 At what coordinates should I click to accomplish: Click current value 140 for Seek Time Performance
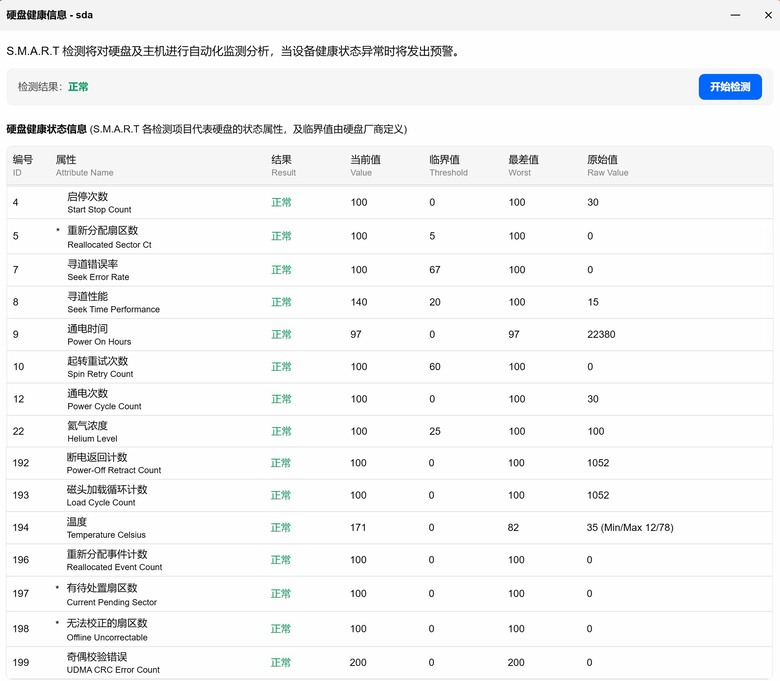[359, 302]
